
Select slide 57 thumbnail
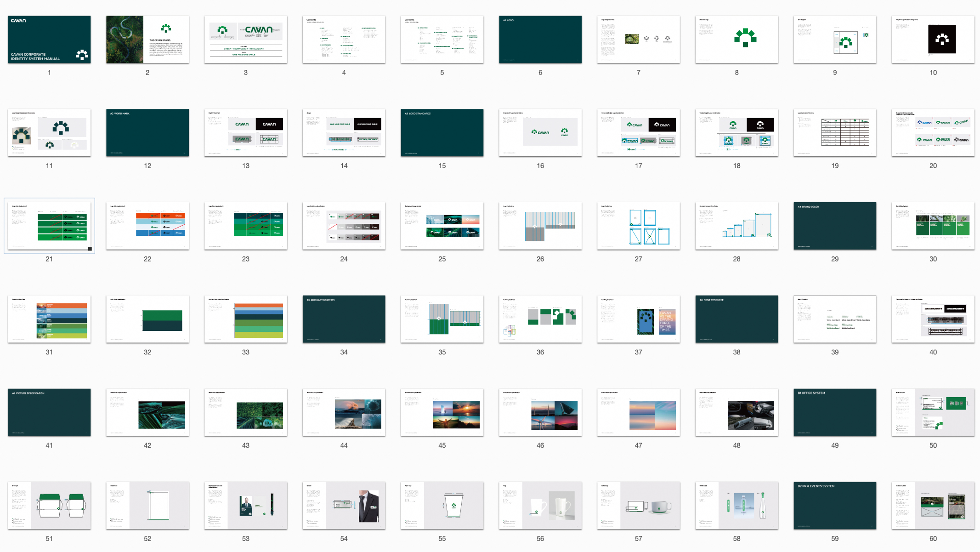[x=639, y=506]
